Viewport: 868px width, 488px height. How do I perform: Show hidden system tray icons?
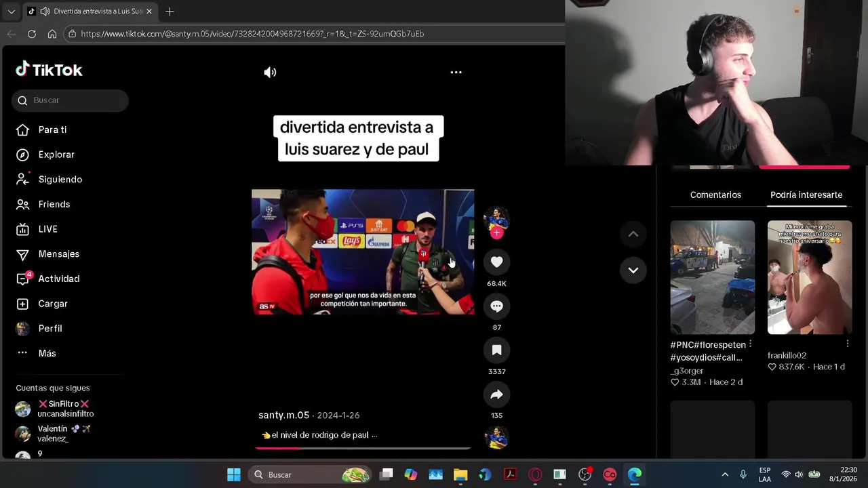(x=724, y=474)
